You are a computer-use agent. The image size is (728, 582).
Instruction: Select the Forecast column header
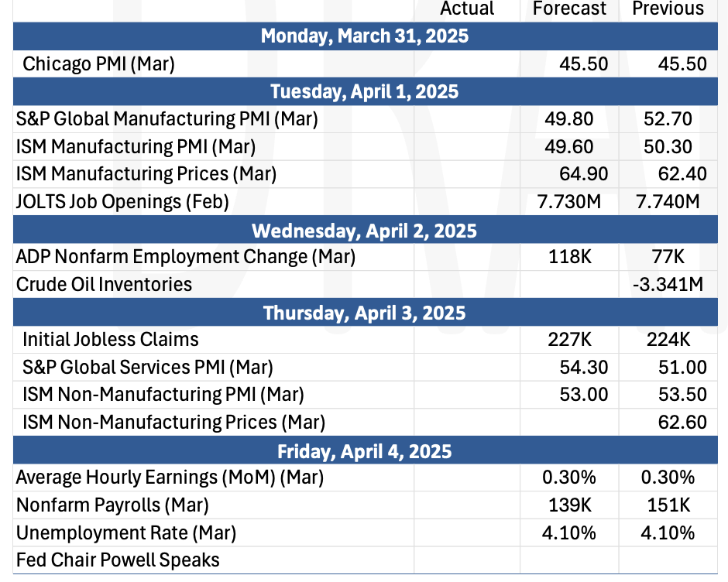[569, 9]
